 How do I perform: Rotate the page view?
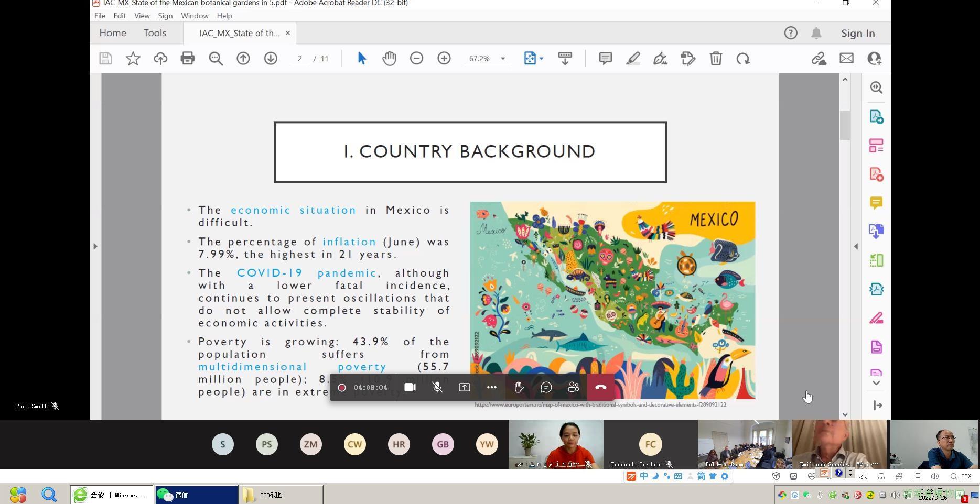[743, 58]
